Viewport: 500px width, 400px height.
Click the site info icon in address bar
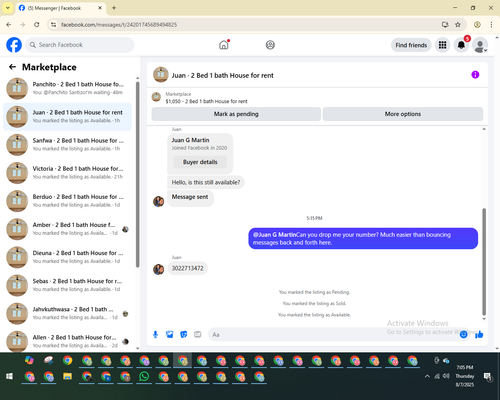click(53, 25)
